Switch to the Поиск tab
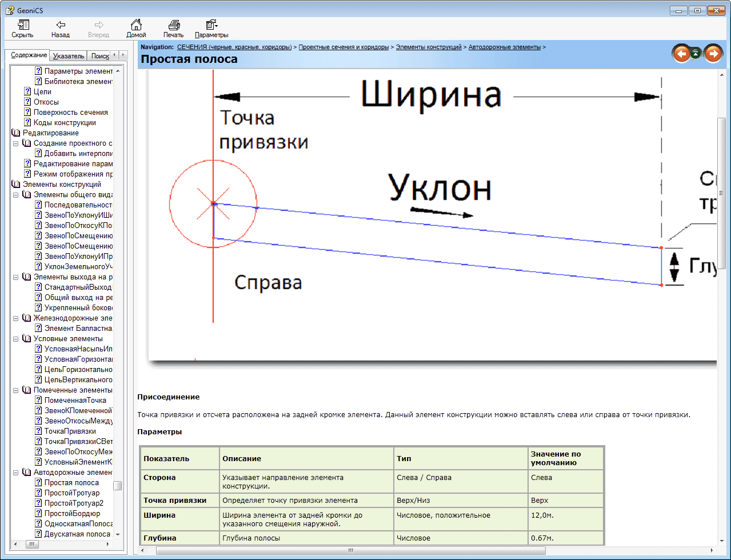 (99, 56)
